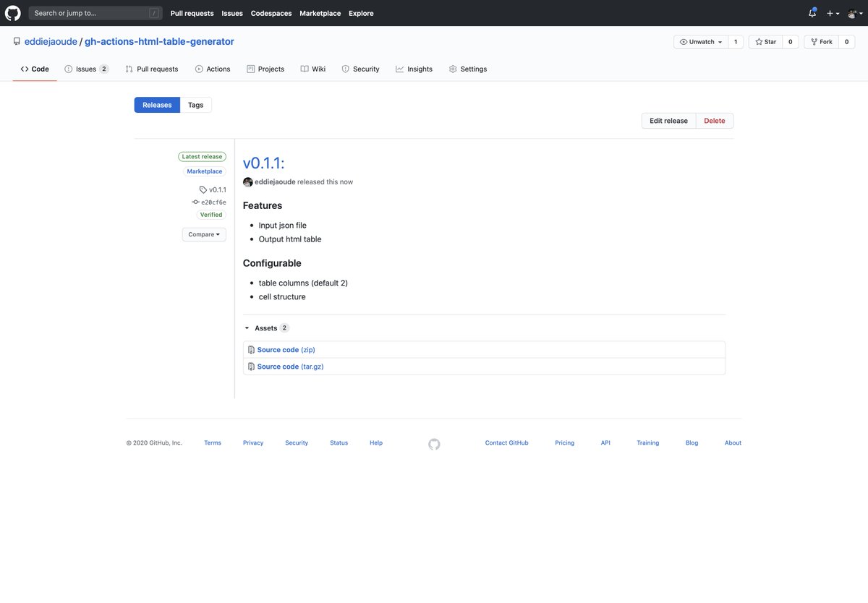Screen dimensions: 868x603
Task: Open the GitHub home logo in header
Action: (x=13, y=13)
